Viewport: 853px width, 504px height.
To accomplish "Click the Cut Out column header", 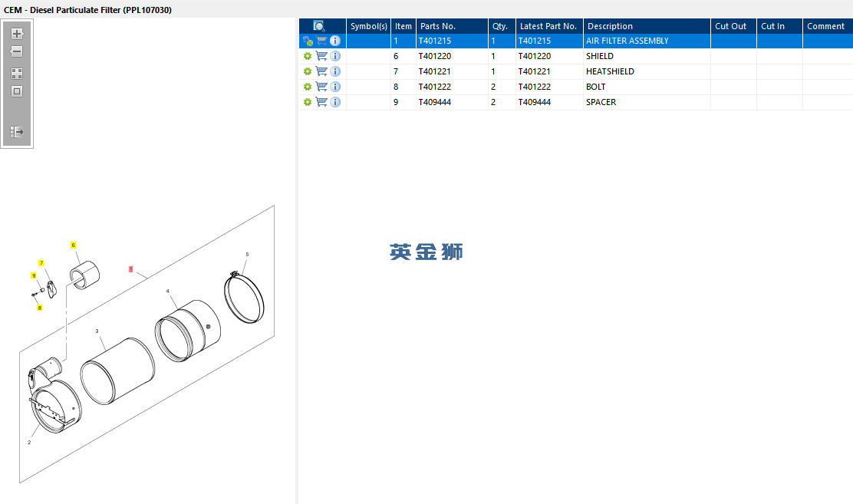I will tap(733, 26).
